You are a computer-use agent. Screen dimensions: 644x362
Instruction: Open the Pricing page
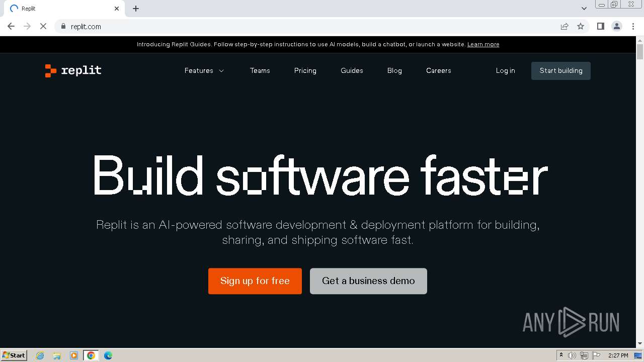point(305,70)
